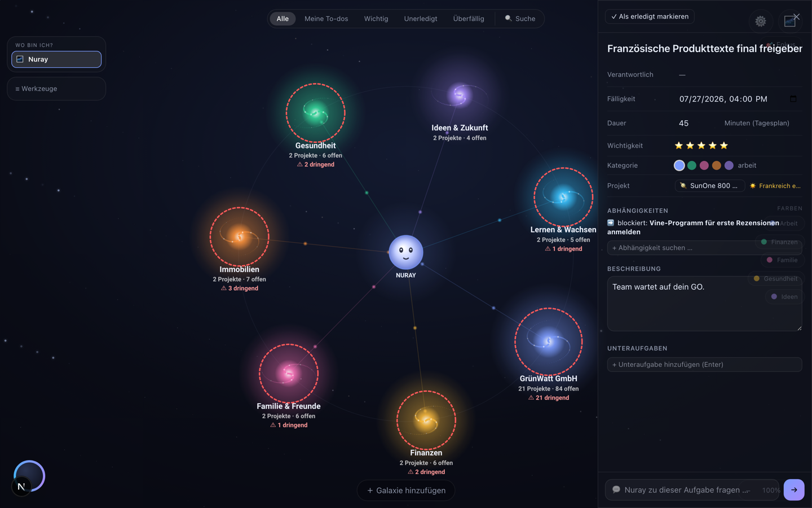Open the GrünWatt GmbH galaxy
812x508 pixels.
click(548, 341)
